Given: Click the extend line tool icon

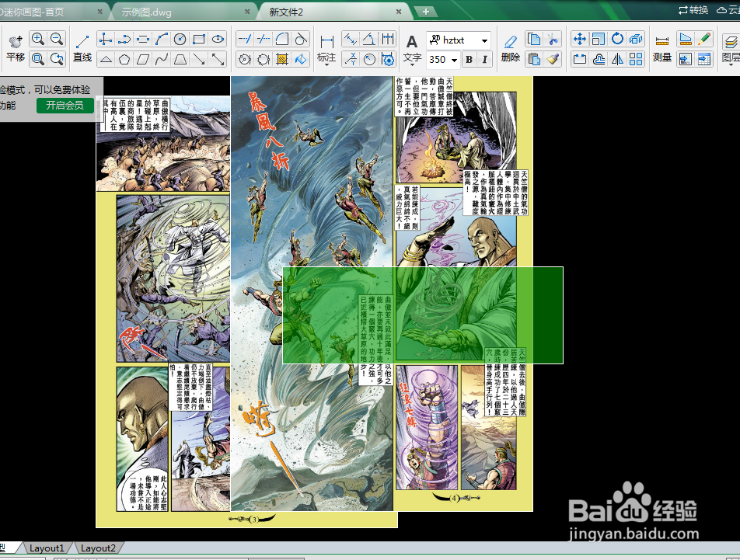Looking at the screenshot, I should point(264,39).
